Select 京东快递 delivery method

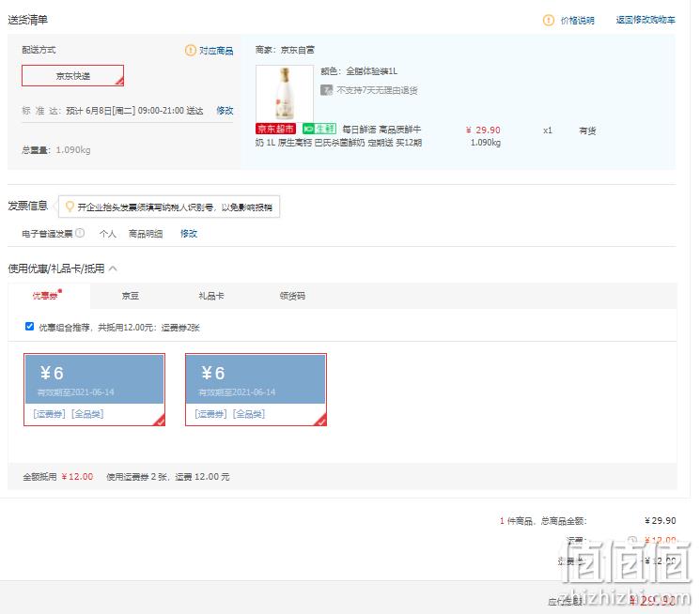[72, 75]
